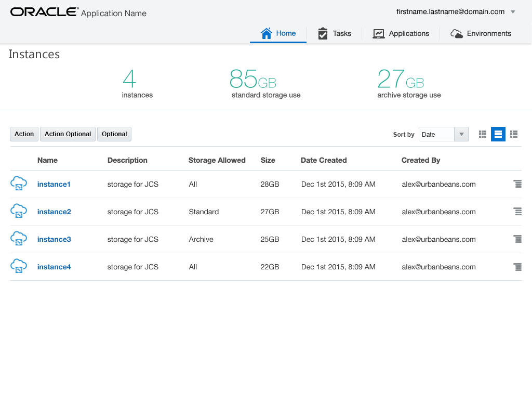Open the instance2 link
The height and width of the screenshot is (416, 532).
coord(54,212)
